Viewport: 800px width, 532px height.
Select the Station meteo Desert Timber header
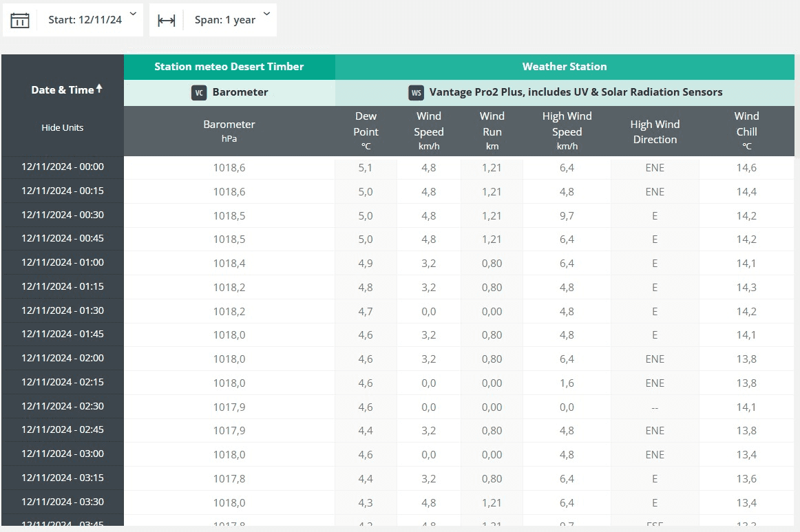[229, 67]
